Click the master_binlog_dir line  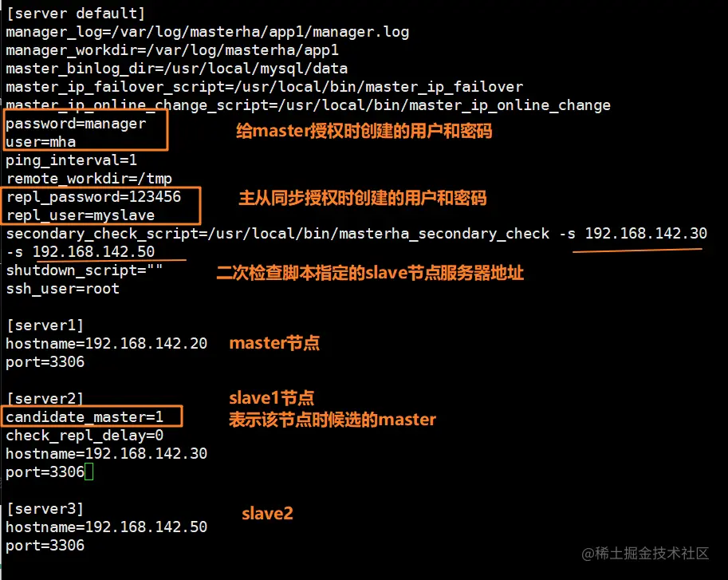pyautogui.click(x=176, y=69)
